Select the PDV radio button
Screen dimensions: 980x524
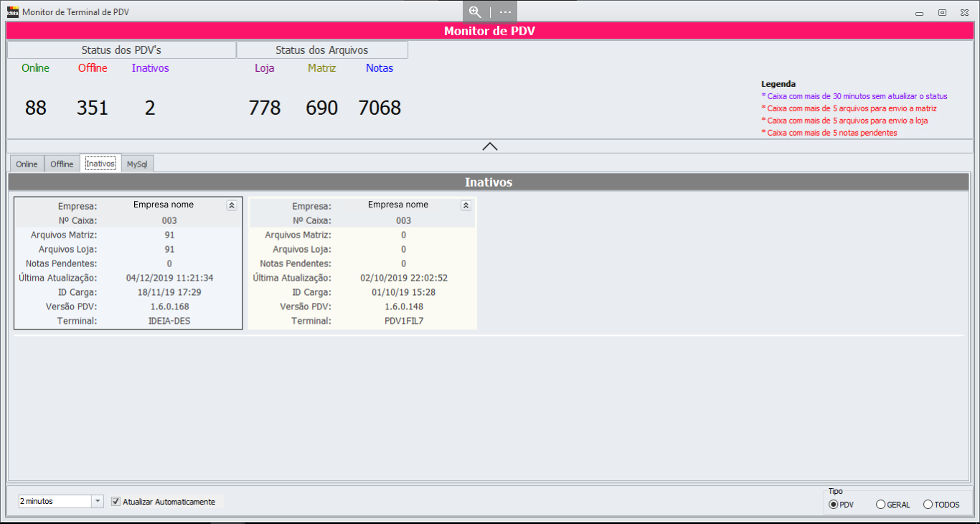(833, 505)
